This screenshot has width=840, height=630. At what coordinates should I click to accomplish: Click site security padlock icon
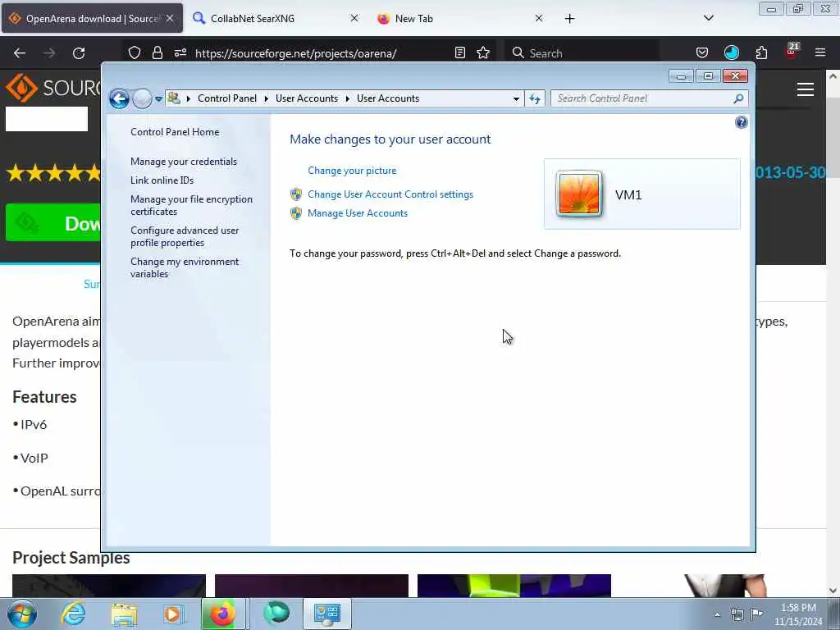tap(157, 52)
